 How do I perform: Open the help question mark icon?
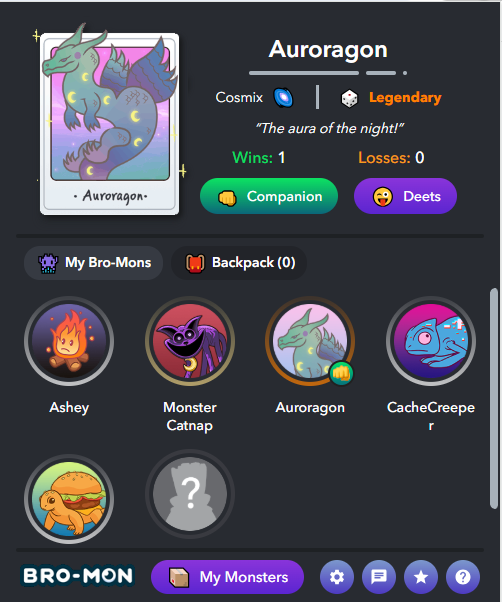click(x=463, y=577)
